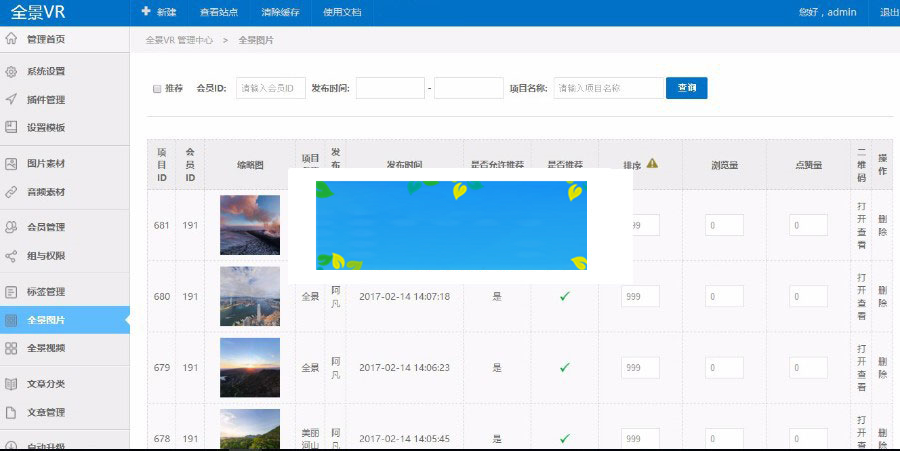This screenshot has width=900, height=451.
Task: Click the 项目名称 input field
Action: pos(608,88)
